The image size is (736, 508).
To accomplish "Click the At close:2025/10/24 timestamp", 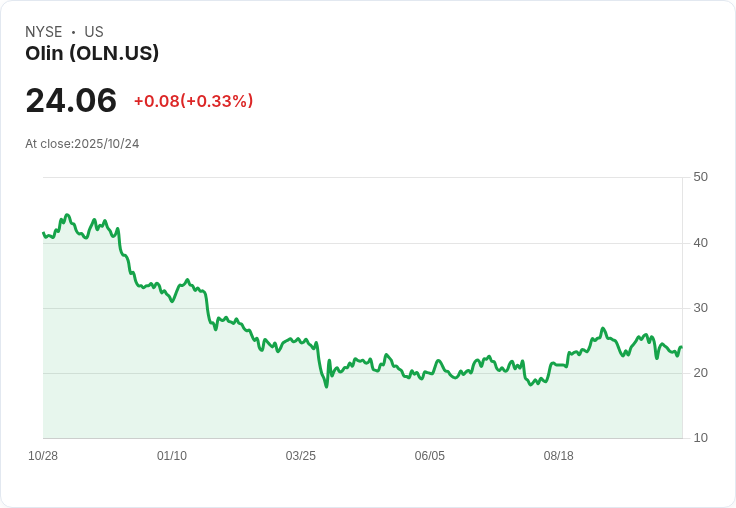I will (82, 144).
